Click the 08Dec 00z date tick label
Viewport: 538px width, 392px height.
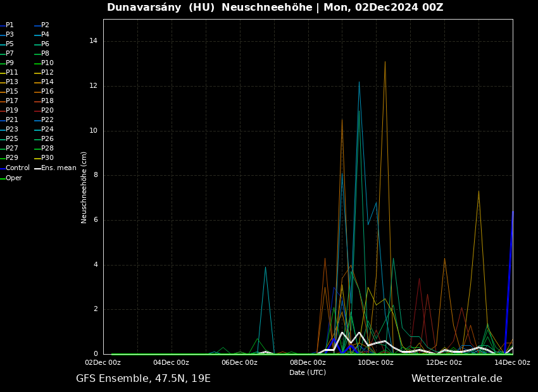point(308,363)
